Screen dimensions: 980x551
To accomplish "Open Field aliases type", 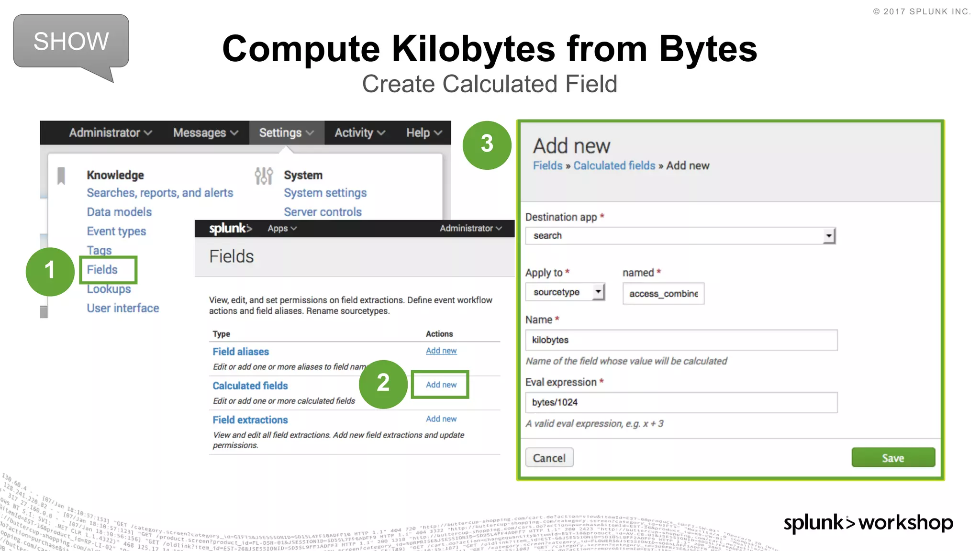I will [x=241, y=352].
